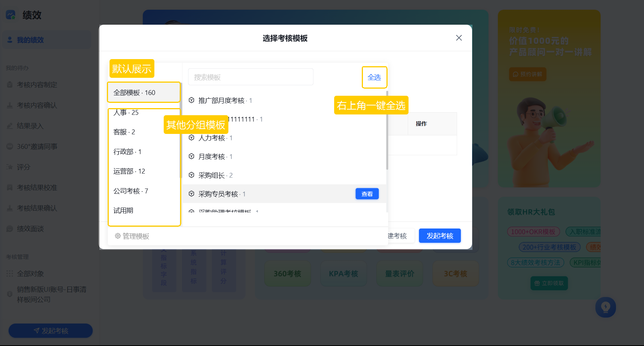Click the cube icon beside 人力考核
This screenshot has width=644, height=346.
[191, 138]
